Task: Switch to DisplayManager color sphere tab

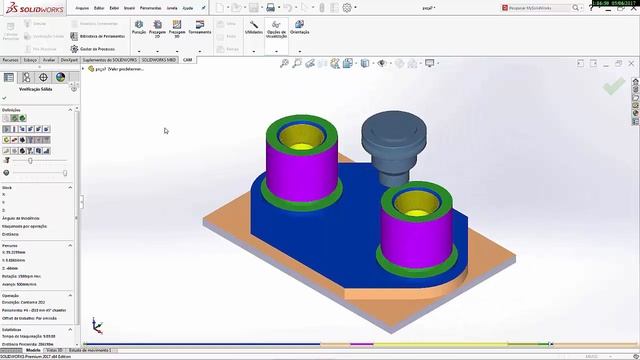Action: point(60,77)
